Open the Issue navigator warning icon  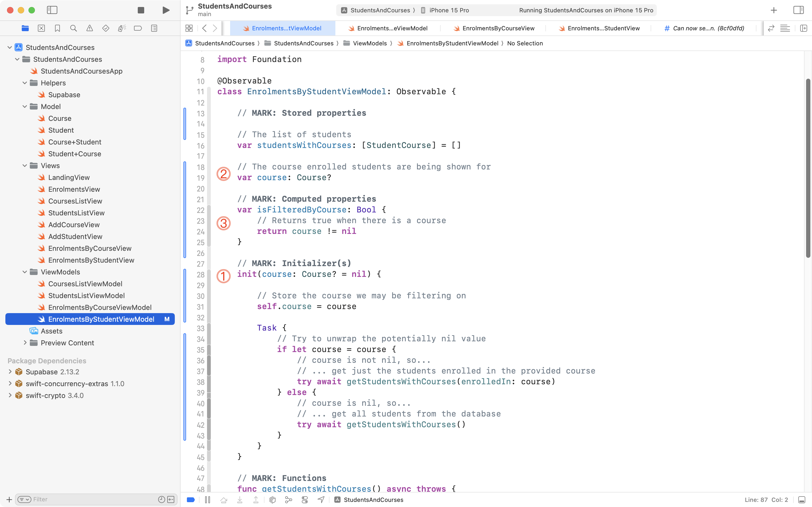(x=89, y=28)
